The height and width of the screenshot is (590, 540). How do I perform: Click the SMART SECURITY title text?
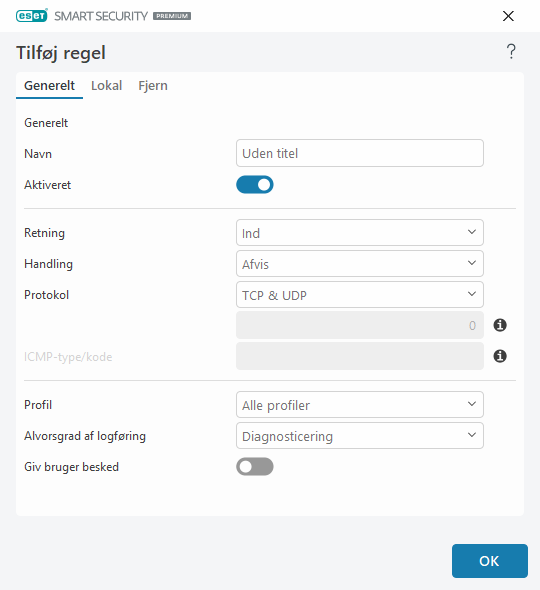(101, 16)
